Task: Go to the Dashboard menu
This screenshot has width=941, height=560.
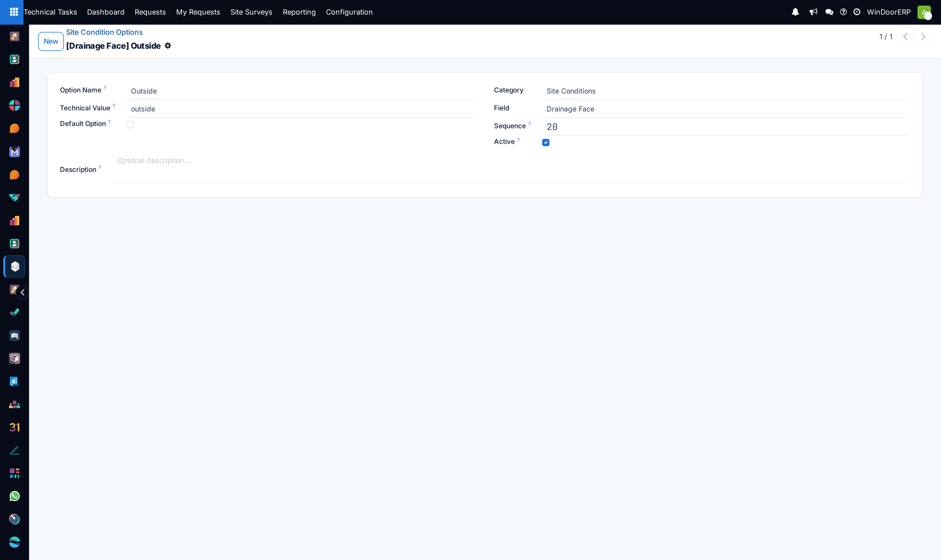Action: (106, 12)
